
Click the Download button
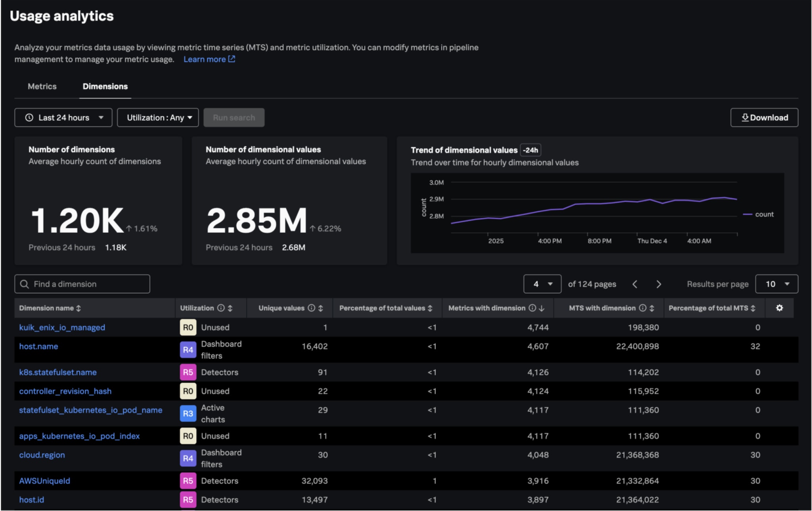764,118
